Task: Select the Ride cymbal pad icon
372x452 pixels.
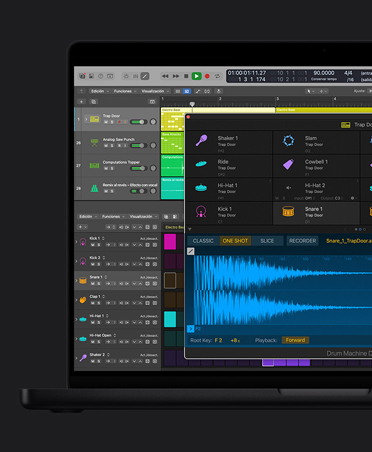Action: [x=201, y=164]
